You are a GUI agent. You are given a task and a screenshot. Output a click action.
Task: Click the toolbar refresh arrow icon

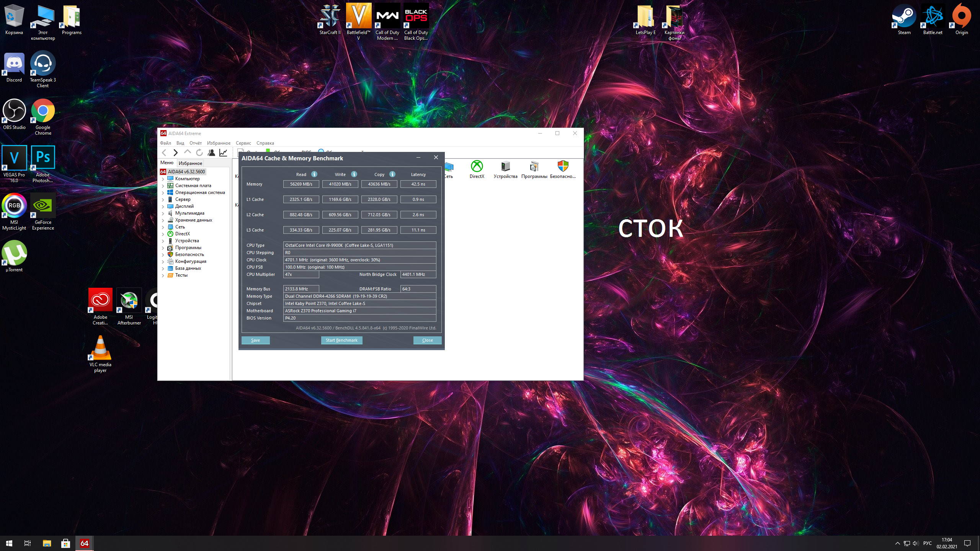[x=199, y=153]
